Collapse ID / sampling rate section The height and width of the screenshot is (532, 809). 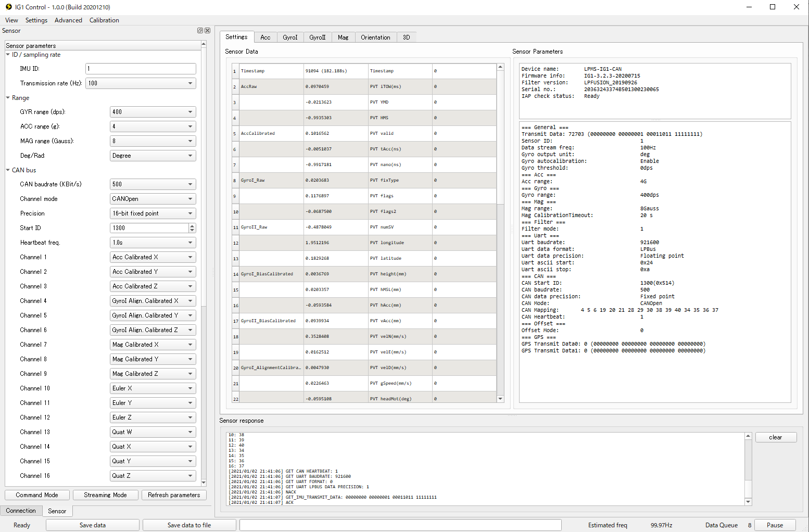(x=8, y=55)
